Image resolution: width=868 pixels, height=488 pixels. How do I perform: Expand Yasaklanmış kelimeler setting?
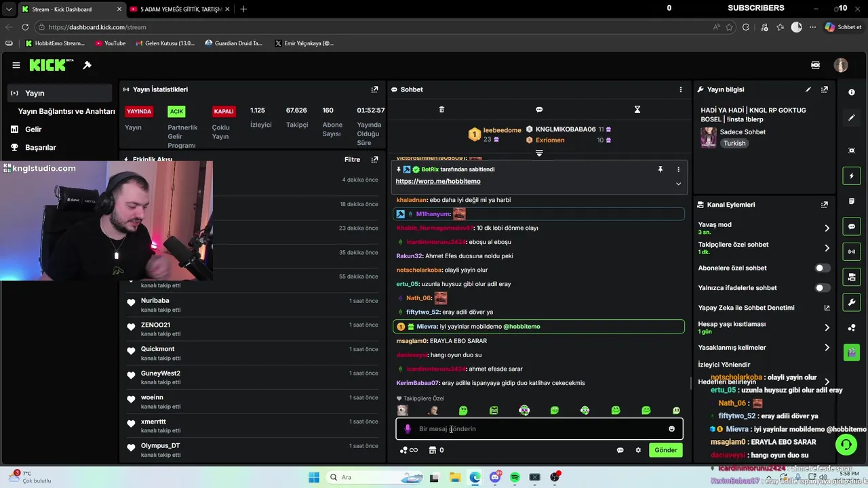click(x=827, y=348)
